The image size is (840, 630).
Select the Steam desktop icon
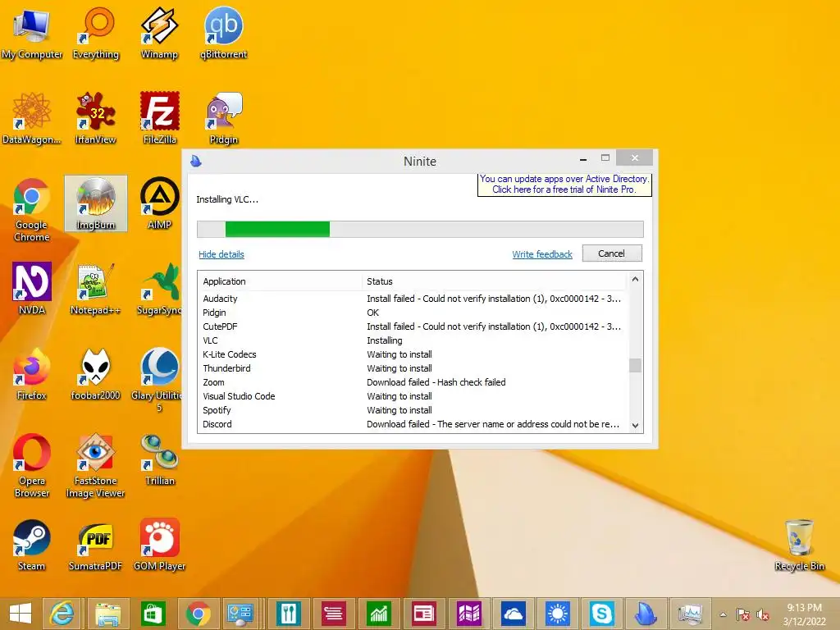[x=32, y=545]
